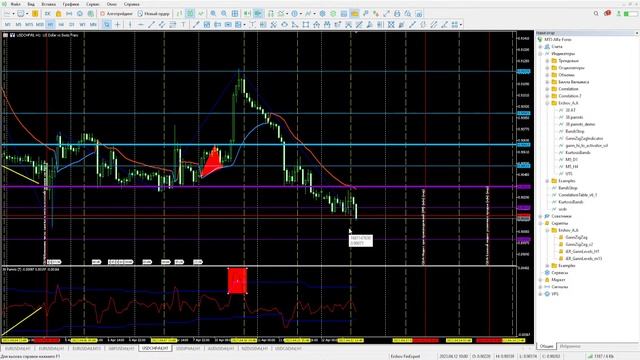Select the CorrelationTable indicator

pyautogui.click(x=578, y=195)
